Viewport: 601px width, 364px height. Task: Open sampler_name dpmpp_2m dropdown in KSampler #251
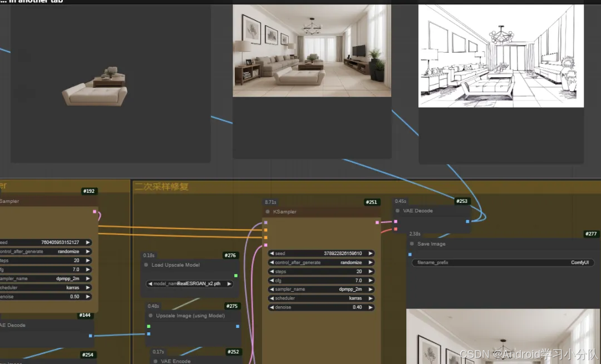[x=321, y=290]
